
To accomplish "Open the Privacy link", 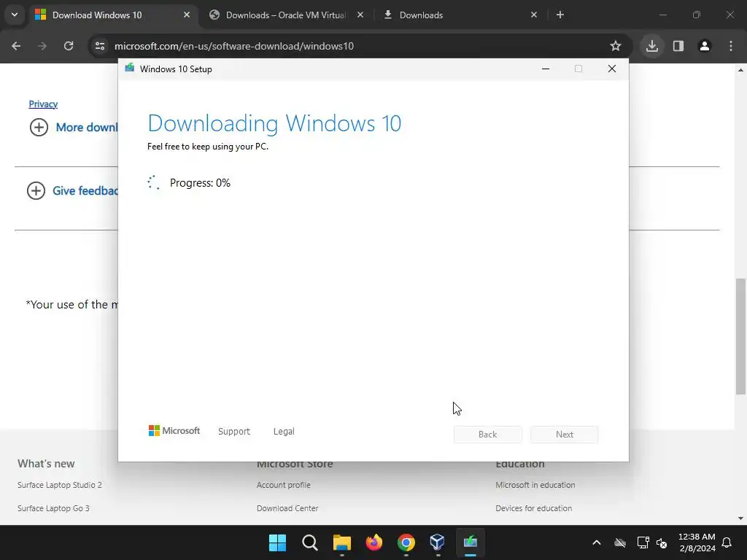I will coord(43,104).
